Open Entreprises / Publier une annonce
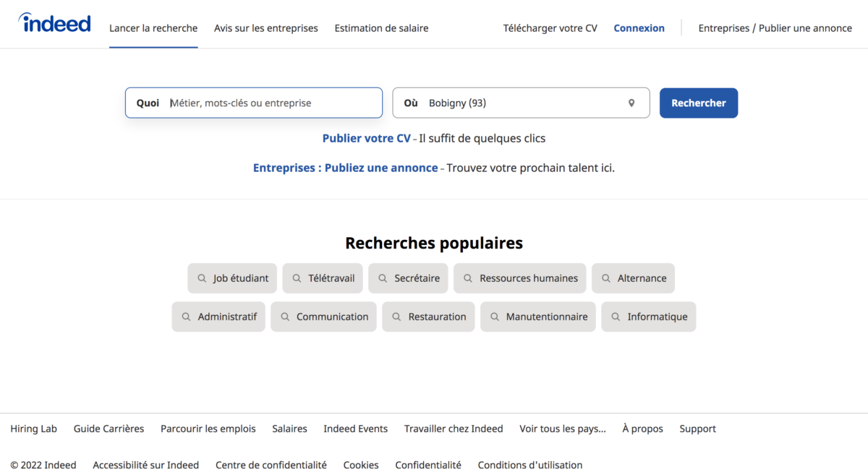Screen dimensions: 868x472 [x=775, y=28]
